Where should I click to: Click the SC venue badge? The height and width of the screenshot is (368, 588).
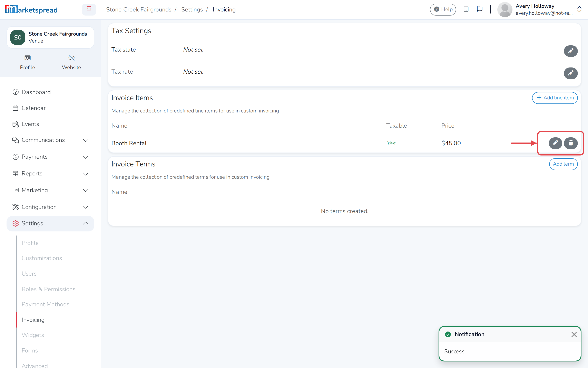click(18, 37)
